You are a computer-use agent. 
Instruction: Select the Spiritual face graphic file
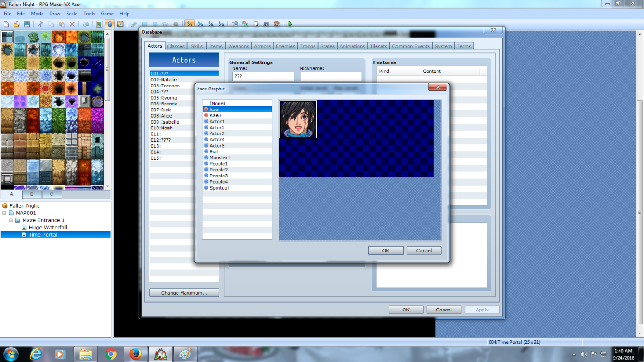(237, 188)
